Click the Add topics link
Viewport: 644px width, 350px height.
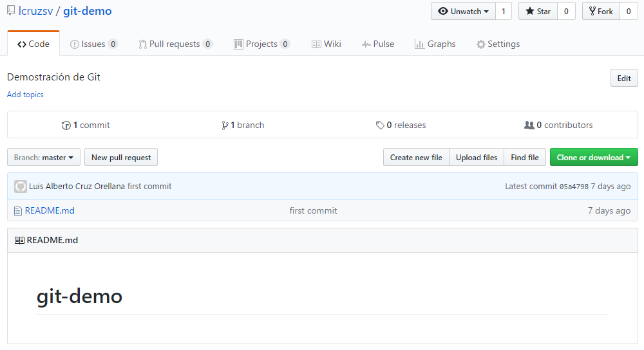25,95
